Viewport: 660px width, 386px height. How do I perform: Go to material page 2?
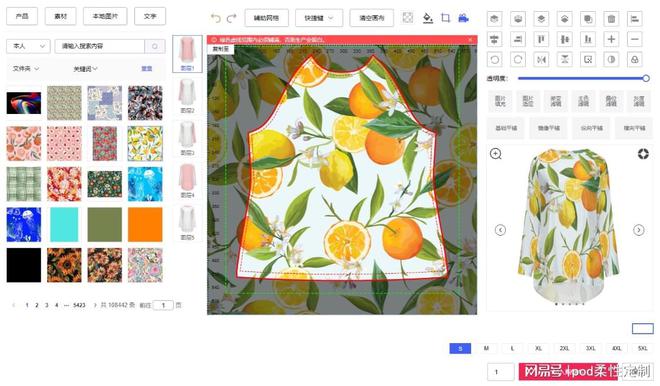37,305
